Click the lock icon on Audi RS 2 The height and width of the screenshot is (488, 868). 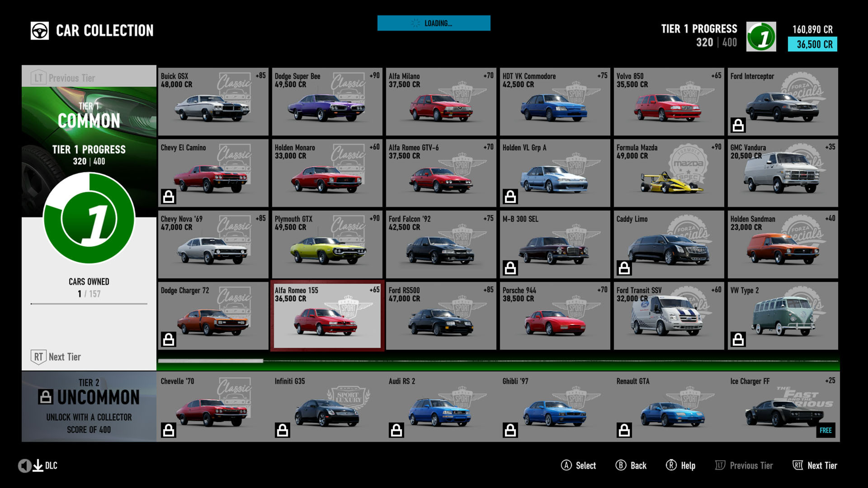(x=396, y=430)
